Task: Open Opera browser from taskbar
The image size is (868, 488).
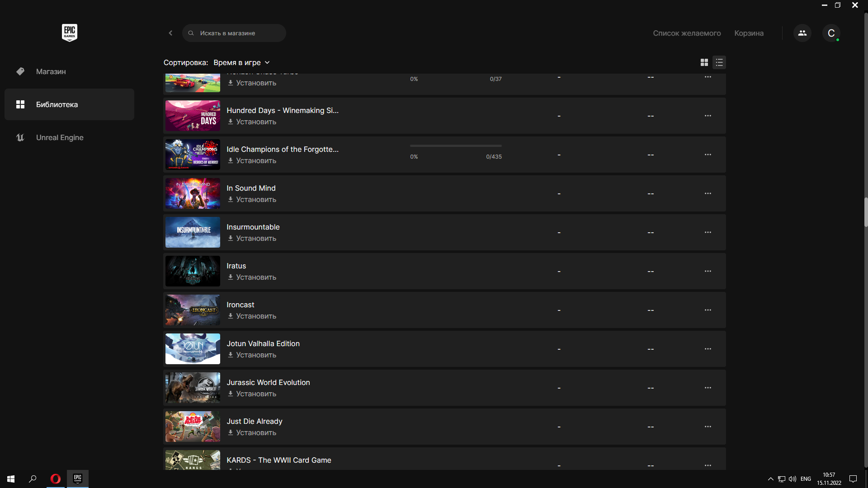Action: click(56, 479)
